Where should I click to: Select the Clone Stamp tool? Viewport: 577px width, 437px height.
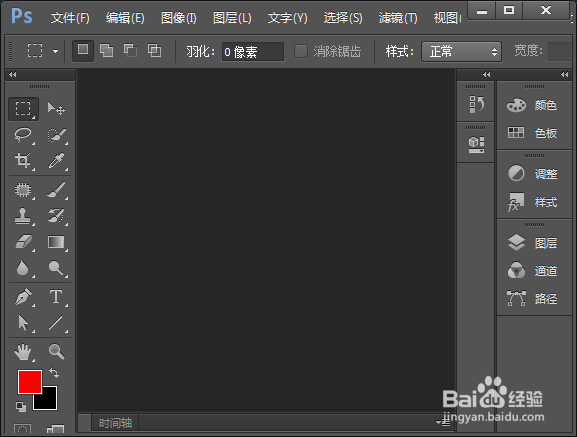[x=23, y=216]
